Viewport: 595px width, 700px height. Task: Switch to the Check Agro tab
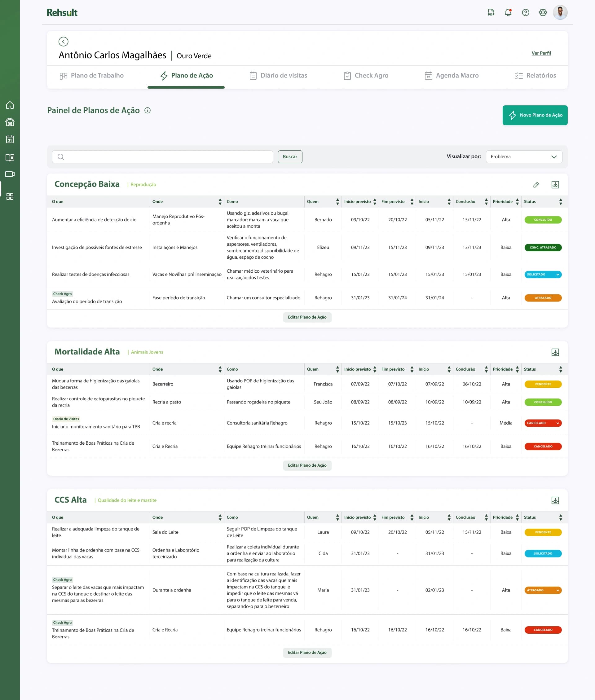pyautogui.click(x=366, y=76)
